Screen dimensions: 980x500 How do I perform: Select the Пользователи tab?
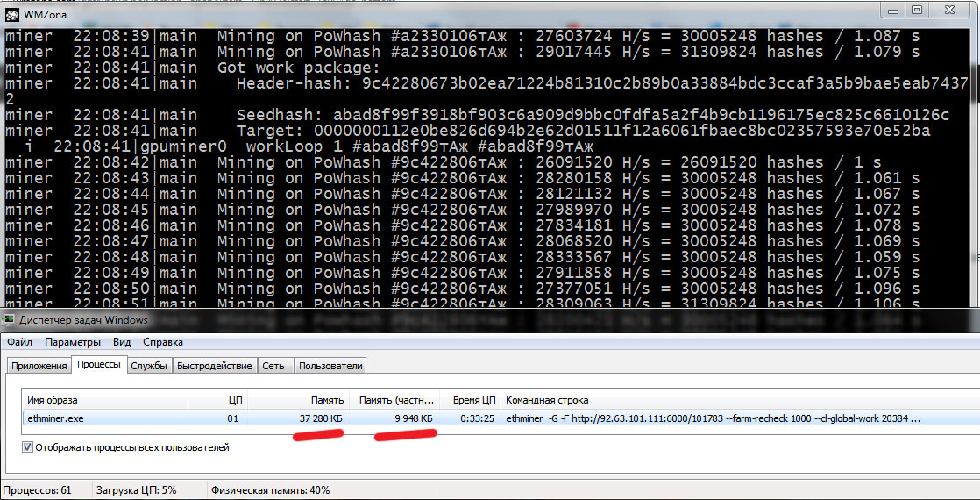330,366
